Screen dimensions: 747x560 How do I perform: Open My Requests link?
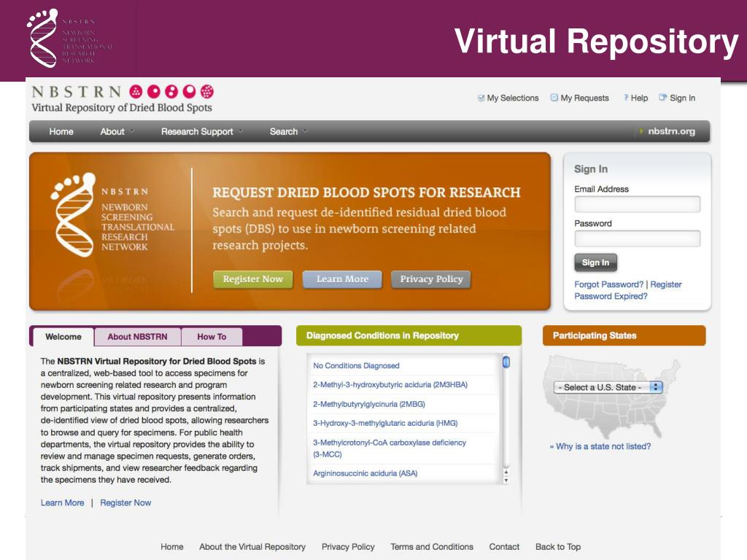tap(584, 98)
